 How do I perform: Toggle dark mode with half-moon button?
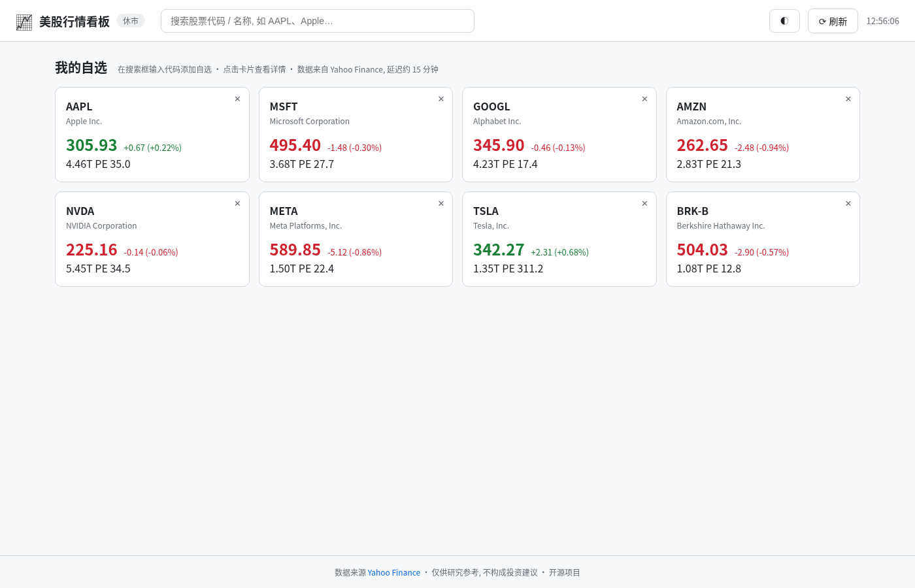coord(784,21)
